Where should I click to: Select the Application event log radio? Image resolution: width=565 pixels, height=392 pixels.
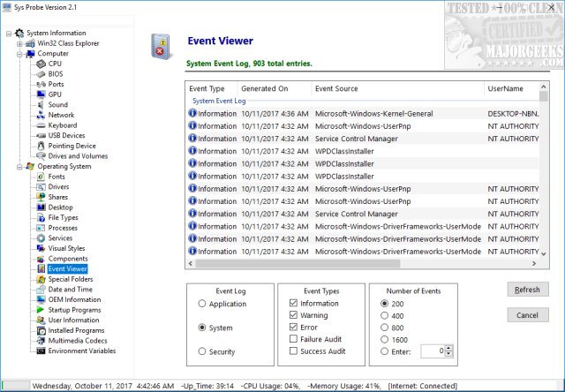[x=203, y=304]
